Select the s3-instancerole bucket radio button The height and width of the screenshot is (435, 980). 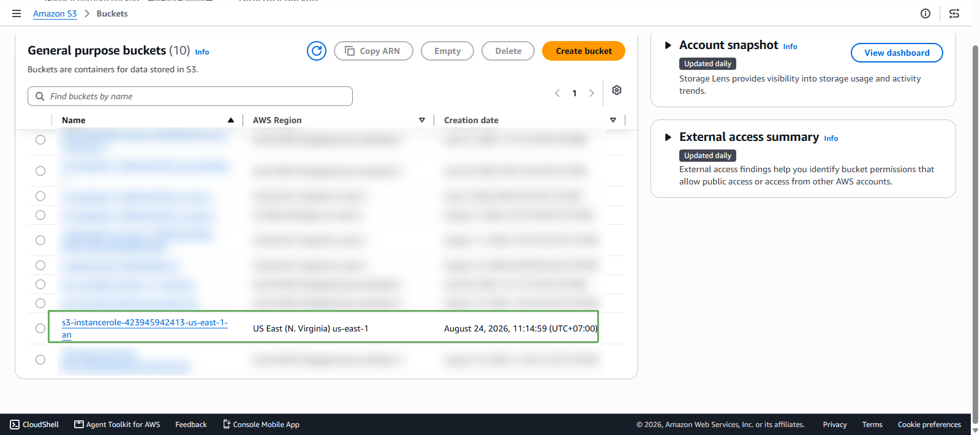point(40,328)
